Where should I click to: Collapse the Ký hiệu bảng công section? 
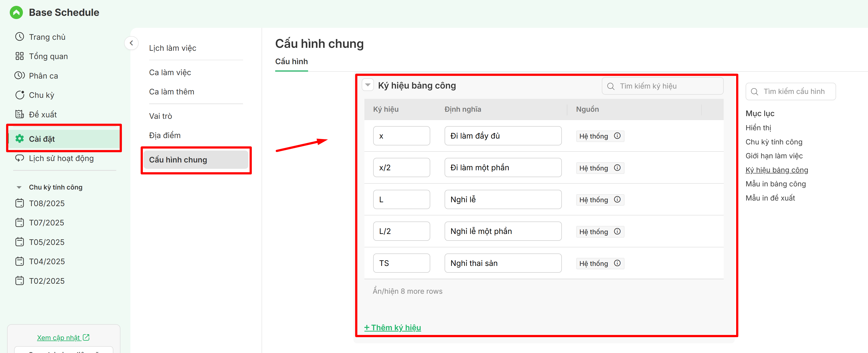tap(368, 85)
